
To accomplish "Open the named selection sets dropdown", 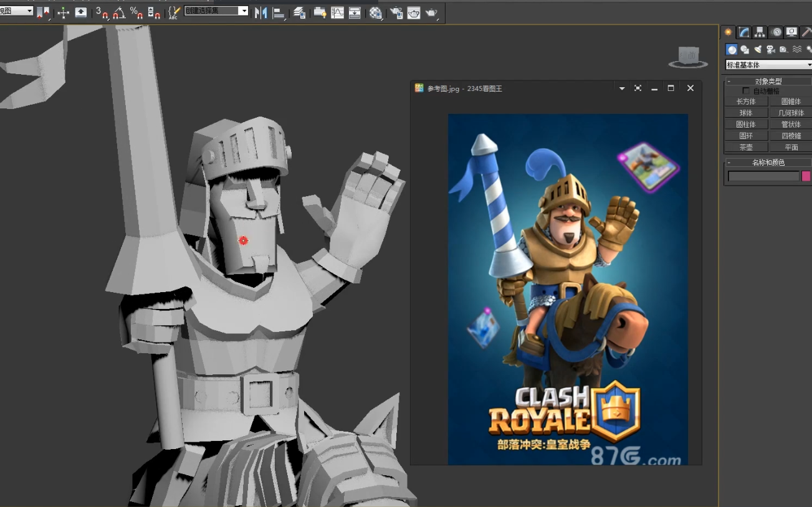I will click(x=216, y=11).
